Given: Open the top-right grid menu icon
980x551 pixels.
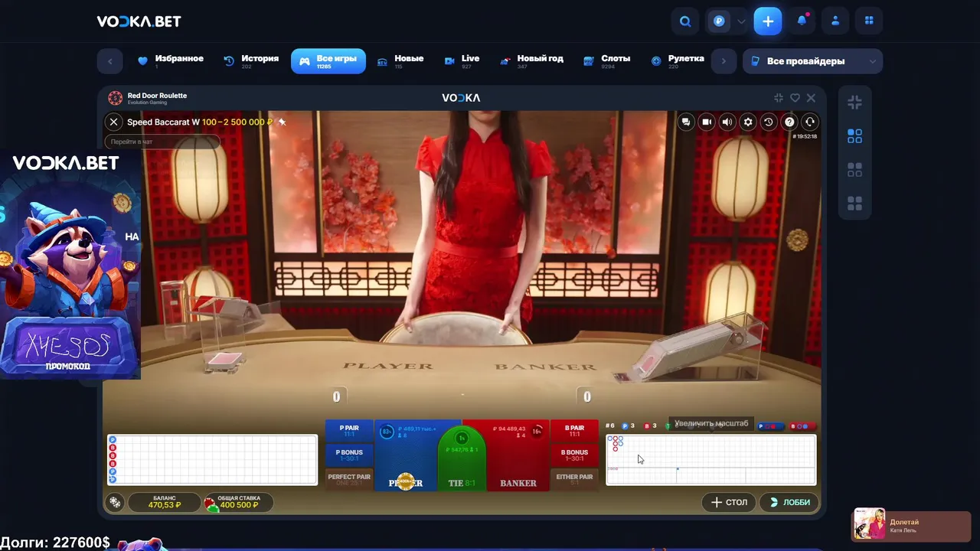Looking at the screenshot, I should coord(869,21).
